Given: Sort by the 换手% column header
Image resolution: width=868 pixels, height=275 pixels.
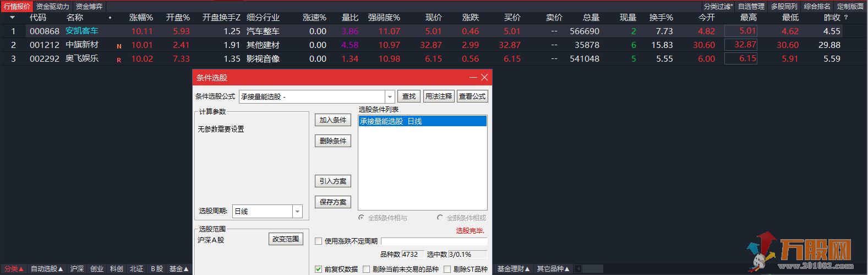Looking at the screenshot, I should coord(660,18).
